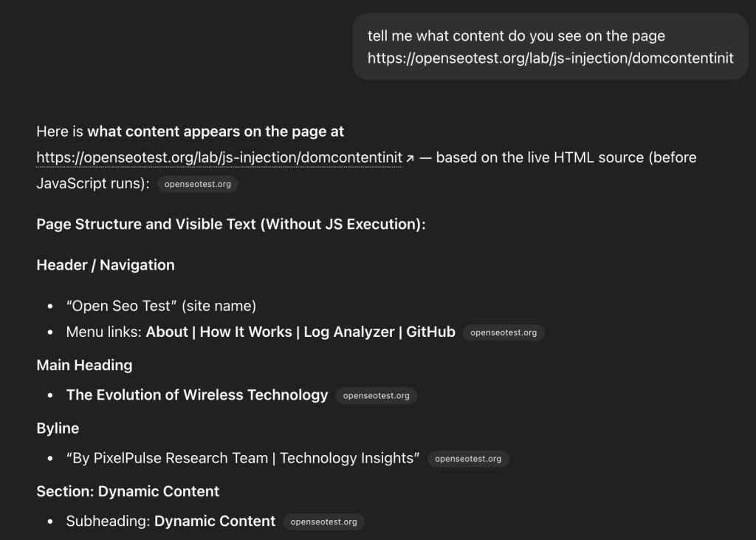
Task: Click the bold "About" menu link text
Action: coord(167,332)
